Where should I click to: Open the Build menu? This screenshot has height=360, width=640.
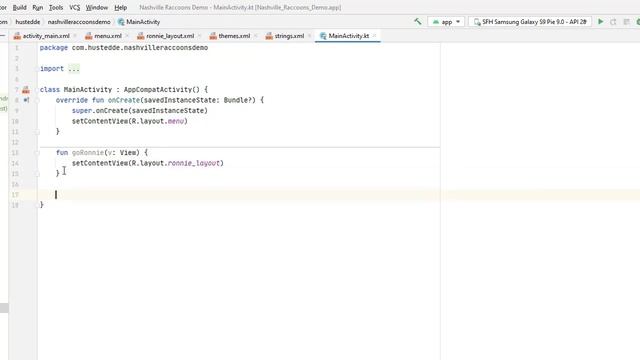(x=19, y=7)
